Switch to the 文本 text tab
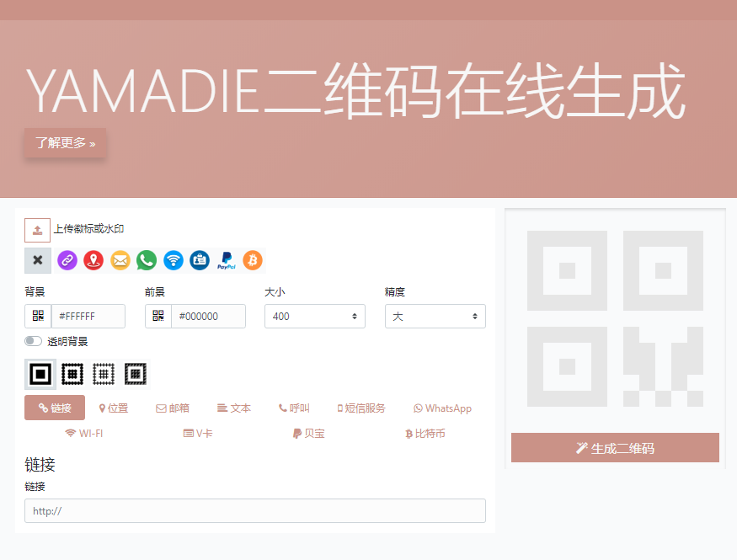Screen dimensions: 737x560 (234, 408)
